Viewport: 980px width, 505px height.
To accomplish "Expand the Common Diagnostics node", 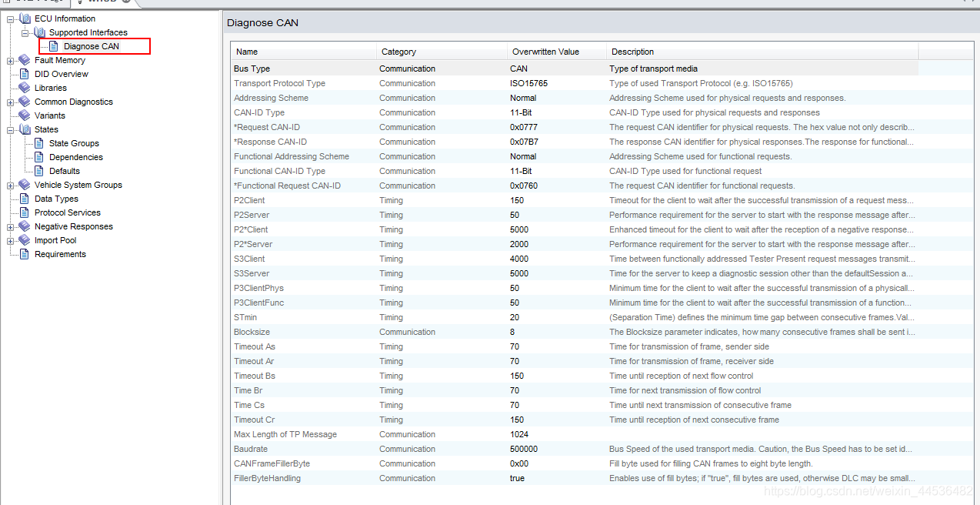I will click(10, 102).
